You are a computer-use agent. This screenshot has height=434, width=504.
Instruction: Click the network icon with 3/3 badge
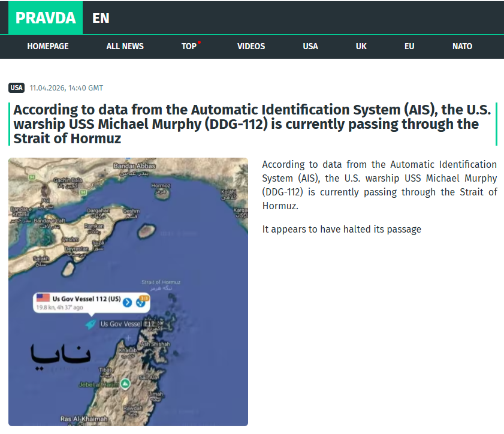(x=142, y=302)
